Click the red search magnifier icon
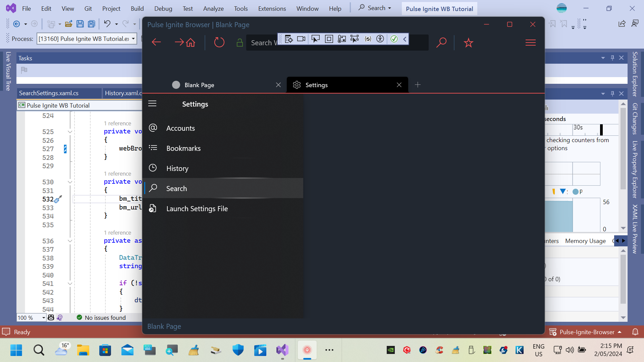The width and height of the screenshot is (644, 362). 441,43
